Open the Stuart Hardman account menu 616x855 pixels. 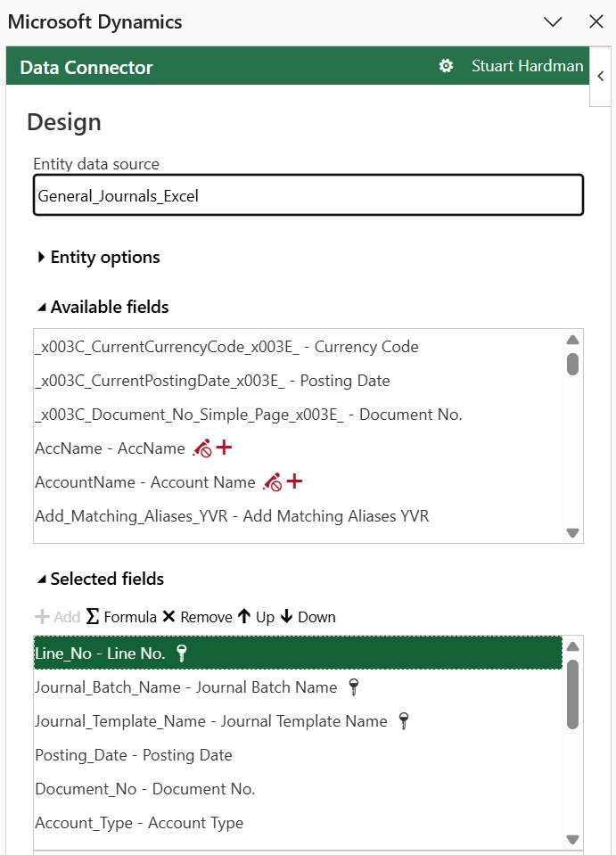pos(527,65)
